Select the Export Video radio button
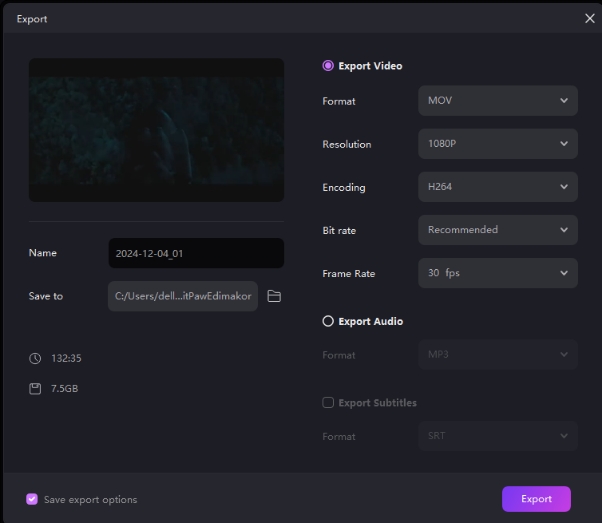 328,66
